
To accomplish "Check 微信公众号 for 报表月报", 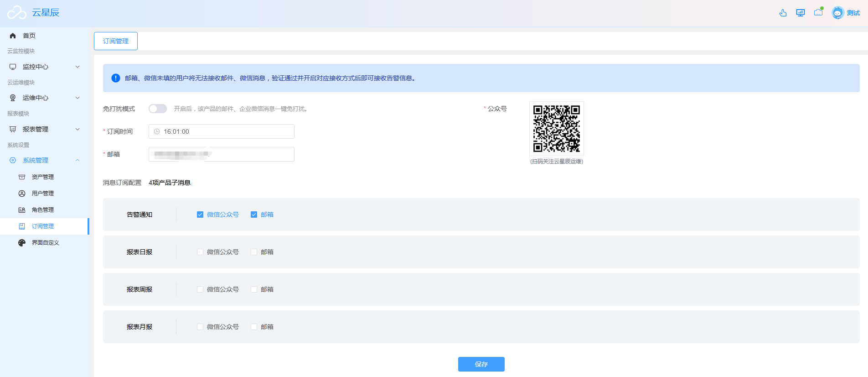I will click(x=200, y=327).
